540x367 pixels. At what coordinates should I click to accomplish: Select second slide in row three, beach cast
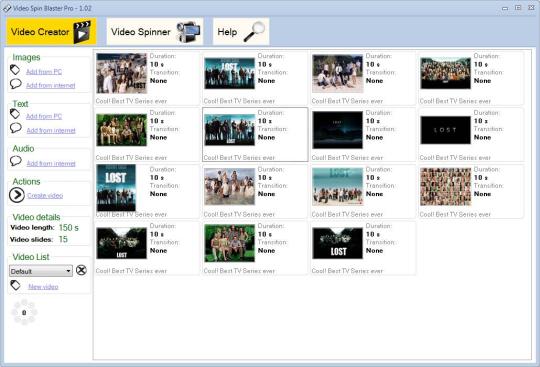coord(229,187)
